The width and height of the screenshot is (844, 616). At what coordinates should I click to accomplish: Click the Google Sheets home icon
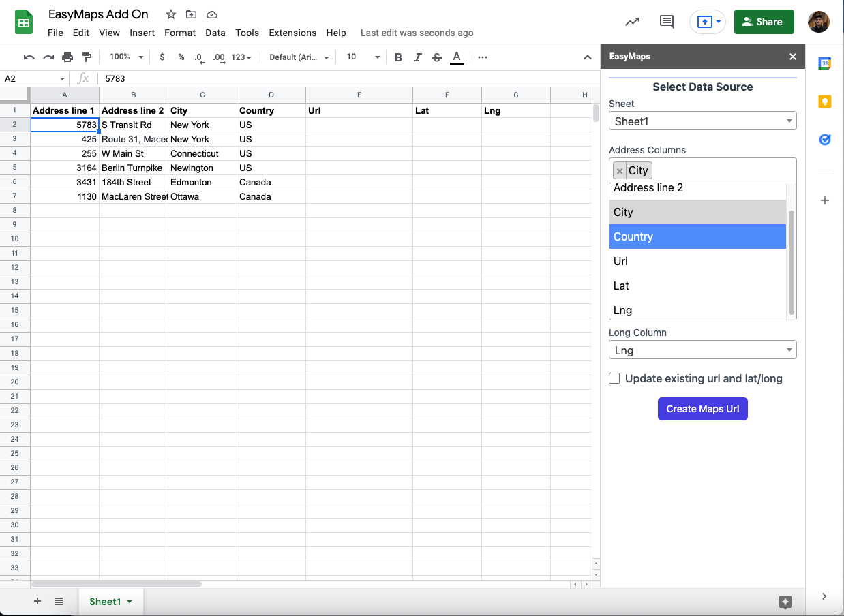pyautogui.click(x=25, y=22)
